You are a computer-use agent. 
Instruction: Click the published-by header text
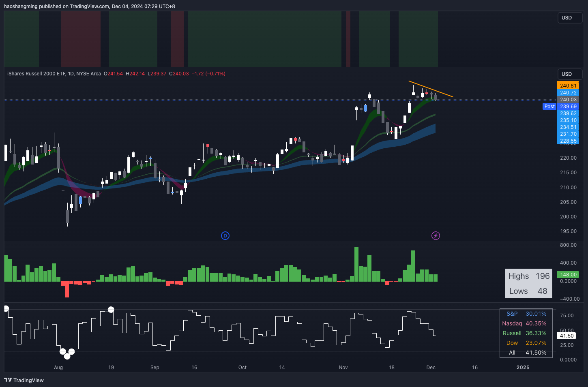click(90, 6)
